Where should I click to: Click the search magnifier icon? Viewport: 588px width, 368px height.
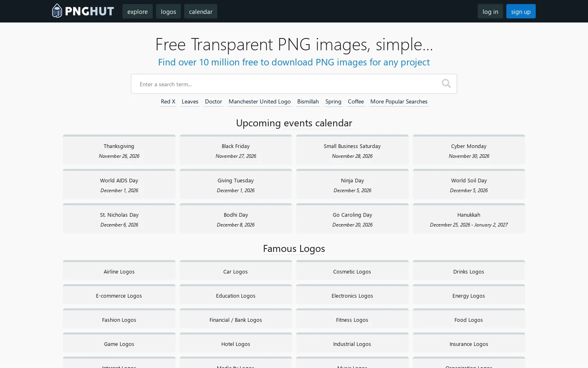pos(446,84)
